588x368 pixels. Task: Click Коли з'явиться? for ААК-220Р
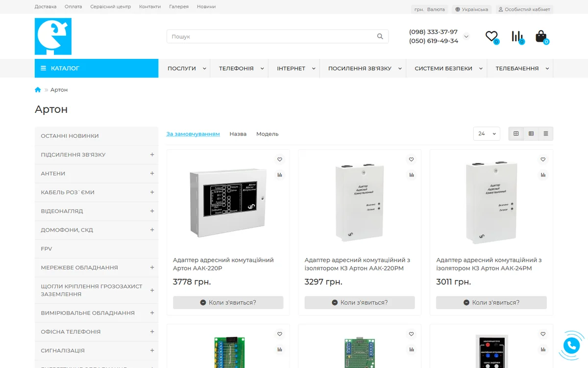tap(228, 303)
